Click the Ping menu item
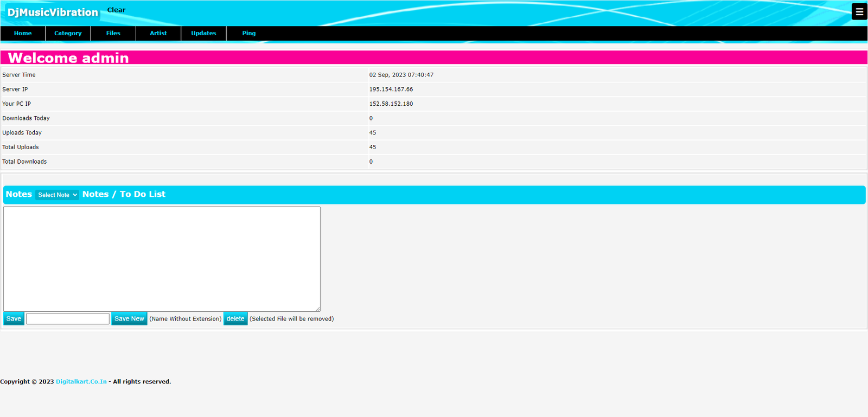 click(x=249, y=33)
